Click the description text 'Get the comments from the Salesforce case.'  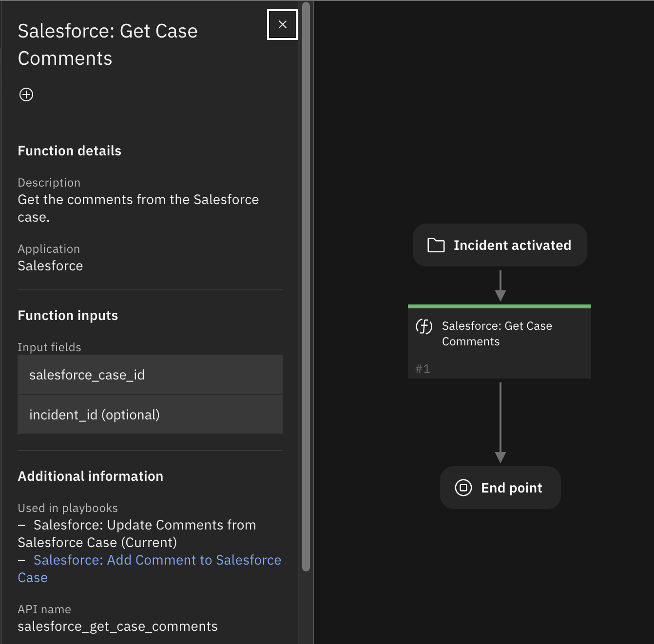[x=138, y=208]
